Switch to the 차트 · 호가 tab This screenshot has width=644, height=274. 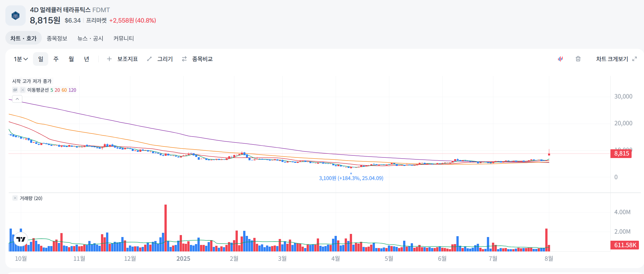(24, 38)
